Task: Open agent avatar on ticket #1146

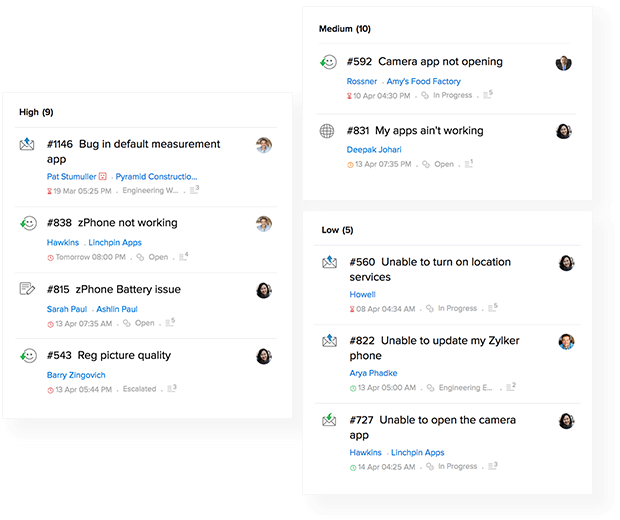Action: click(x=264, y=145)
